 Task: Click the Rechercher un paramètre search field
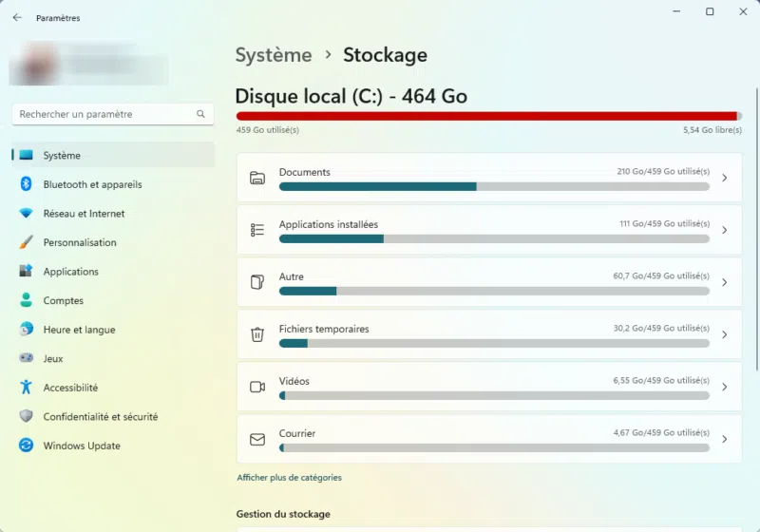[x=104, y=114]
